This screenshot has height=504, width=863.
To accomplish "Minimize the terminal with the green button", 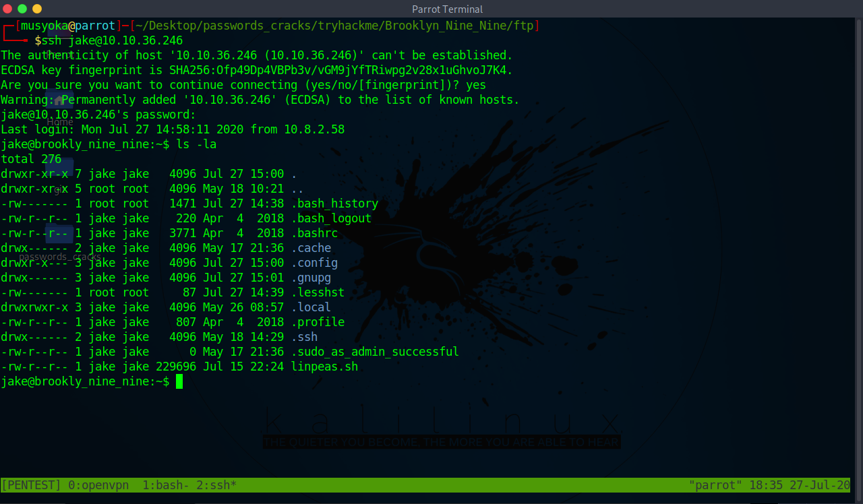I will point(22,9).
